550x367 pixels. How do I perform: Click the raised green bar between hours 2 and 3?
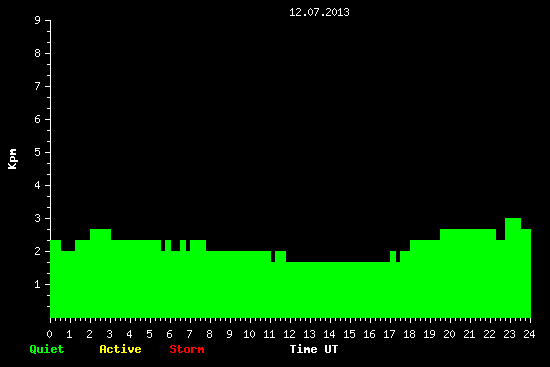[101, 273]
